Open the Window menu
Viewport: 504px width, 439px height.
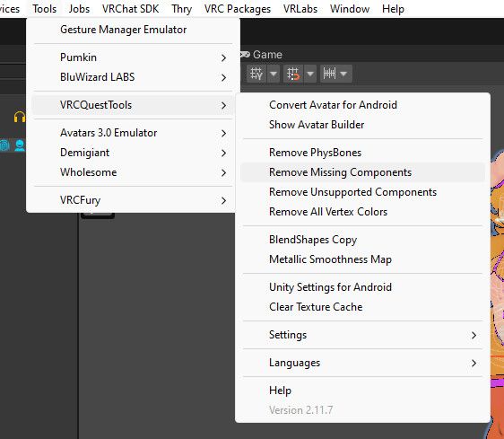(x=350, y=9)
